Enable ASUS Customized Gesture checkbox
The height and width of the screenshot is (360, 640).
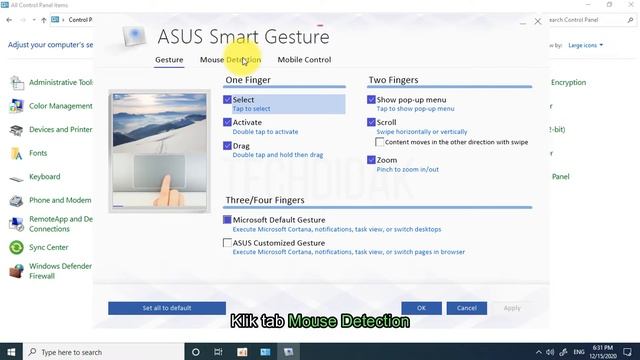[227, 243]
